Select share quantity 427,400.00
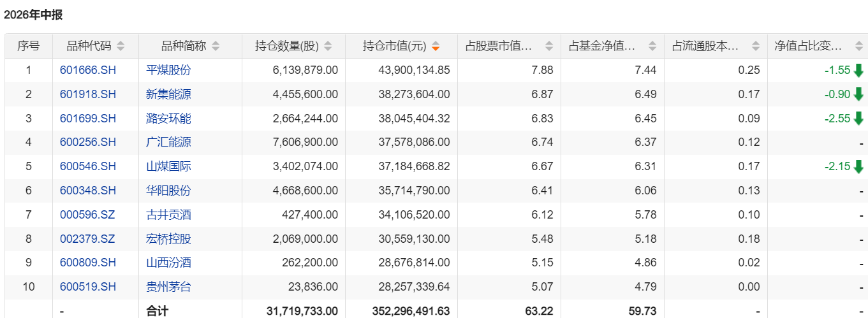The width and height of the screenshot is (868, 318). coord(310,215)
